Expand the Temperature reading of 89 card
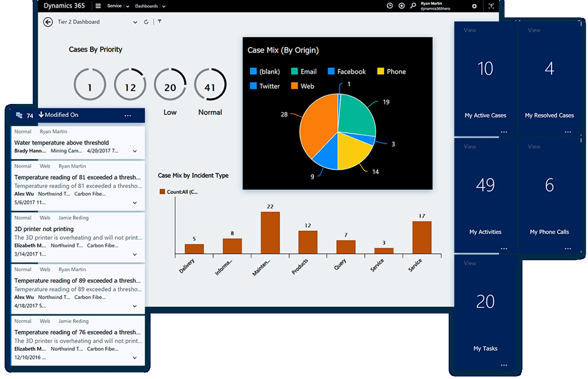 [x=135, y=306]
